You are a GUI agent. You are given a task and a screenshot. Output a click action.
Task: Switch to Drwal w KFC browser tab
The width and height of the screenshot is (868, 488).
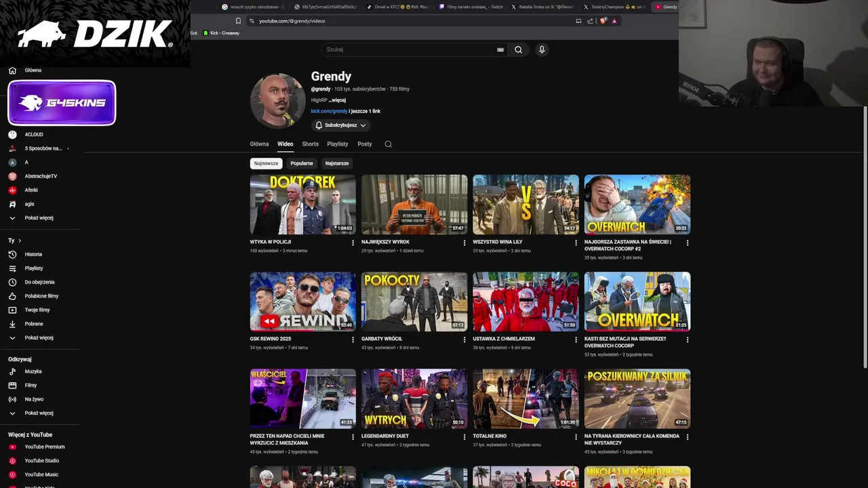pyautogui.click(x=398, y=7)
